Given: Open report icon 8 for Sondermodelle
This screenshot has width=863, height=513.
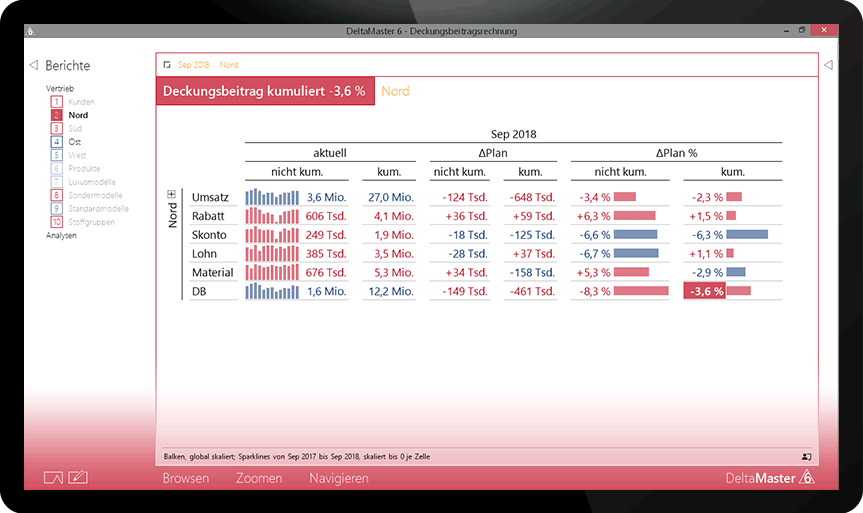Looking at the screenshot, I should tap(57, 195).
